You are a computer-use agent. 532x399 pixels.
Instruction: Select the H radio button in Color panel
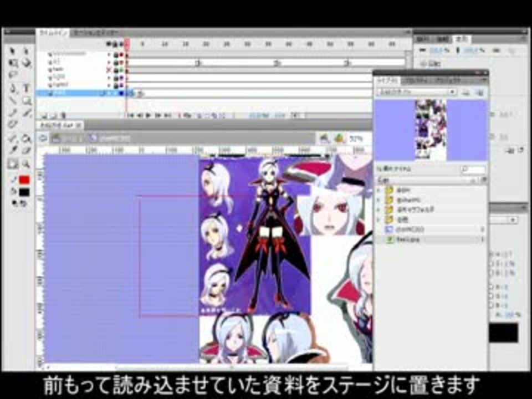click(x=491, y=254)
